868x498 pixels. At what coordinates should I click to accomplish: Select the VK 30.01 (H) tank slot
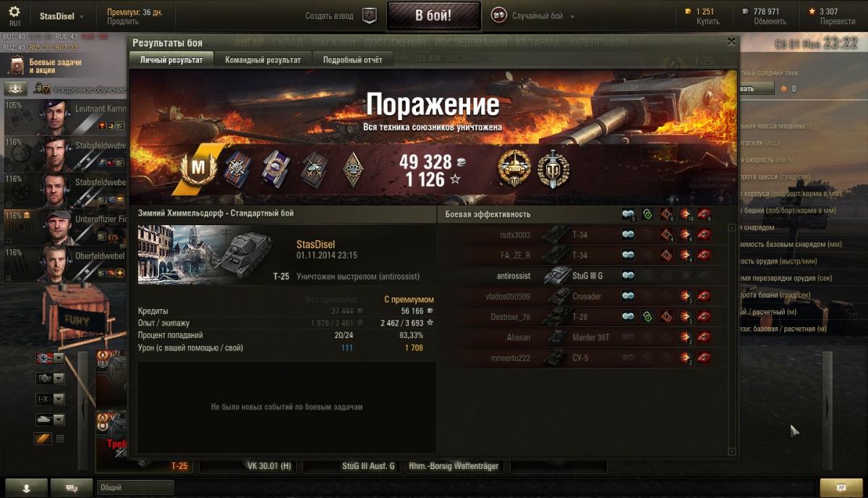point(251,466)
